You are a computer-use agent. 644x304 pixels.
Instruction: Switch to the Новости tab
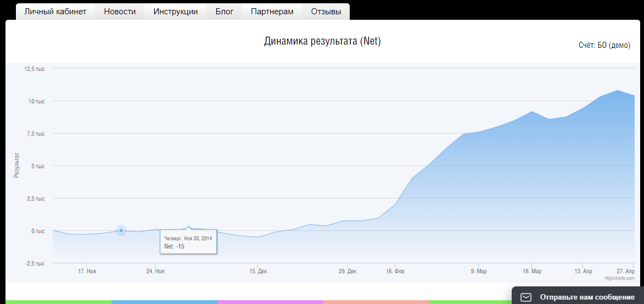(x=120, y=12)
